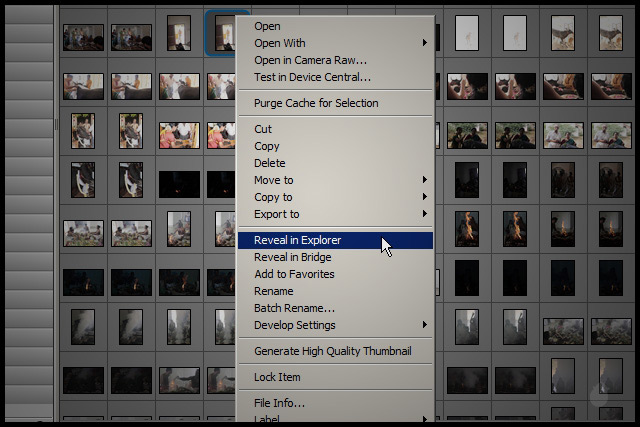Choose Cut in the context menu
This screenshot has height=427, width=640.
263,129
